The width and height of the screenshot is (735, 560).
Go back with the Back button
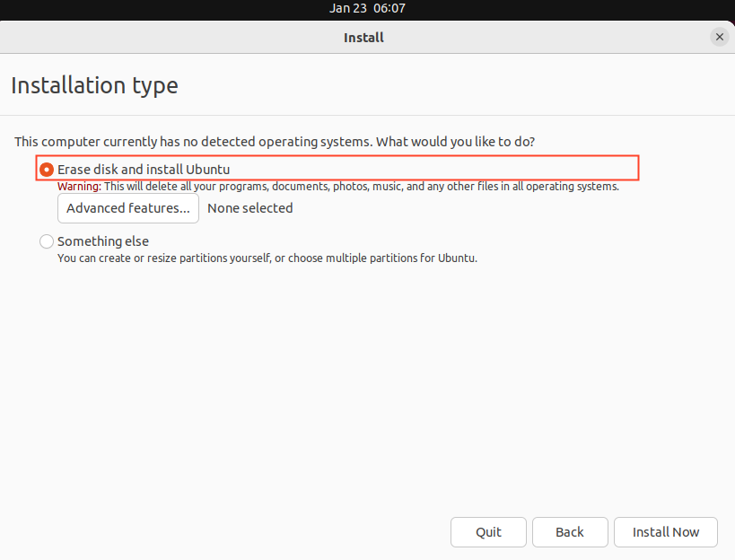[x=570, y=532]
